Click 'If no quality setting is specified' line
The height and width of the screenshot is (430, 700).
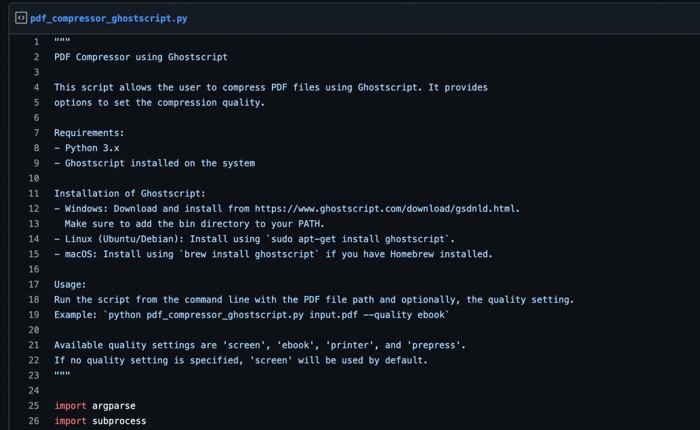pos(241,360)
